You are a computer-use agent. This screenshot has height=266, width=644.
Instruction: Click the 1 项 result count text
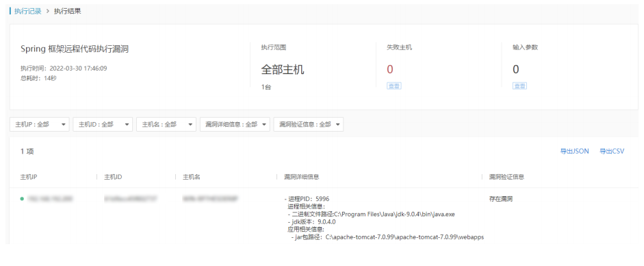(27, 152)
